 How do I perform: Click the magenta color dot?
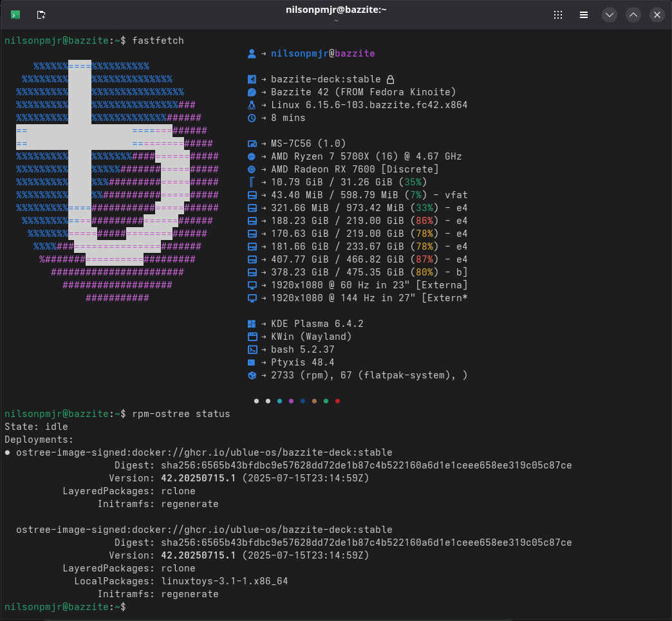[x=291, y=401]
